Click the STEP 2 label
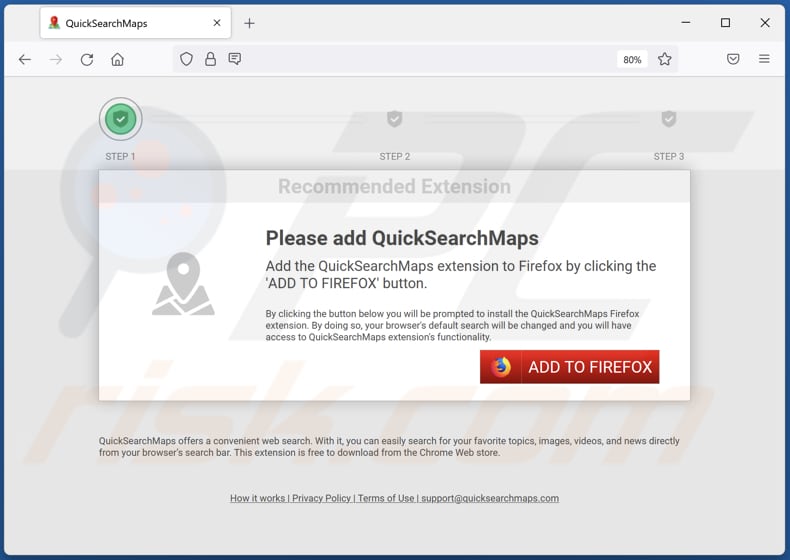790x560 pixels. [x=394, y=156]
